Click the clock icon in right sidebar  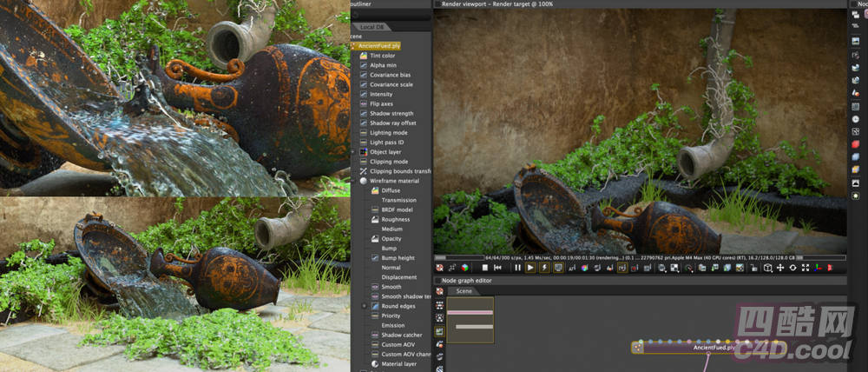click(x=856, y=118)
